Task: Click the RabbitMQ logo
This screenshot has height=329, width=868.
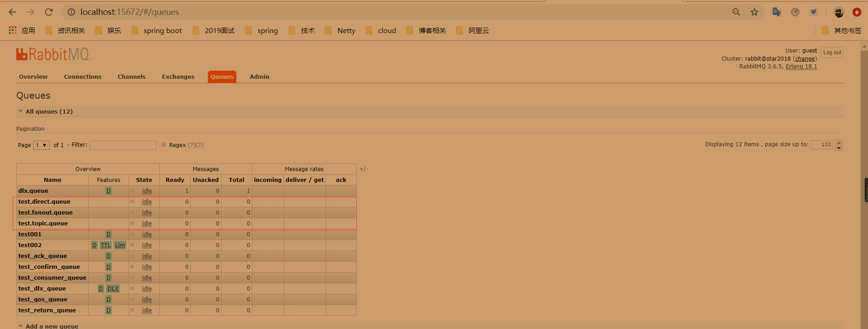Action: [54, 54]
